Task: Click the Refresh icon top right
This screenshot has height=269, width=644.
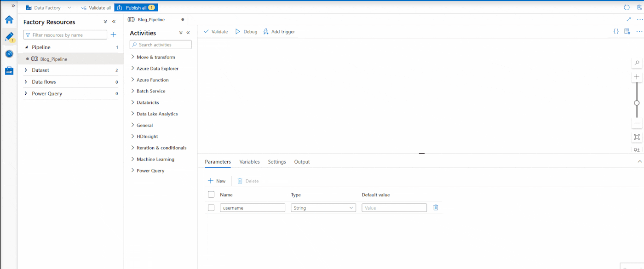Action: point(627,7)
